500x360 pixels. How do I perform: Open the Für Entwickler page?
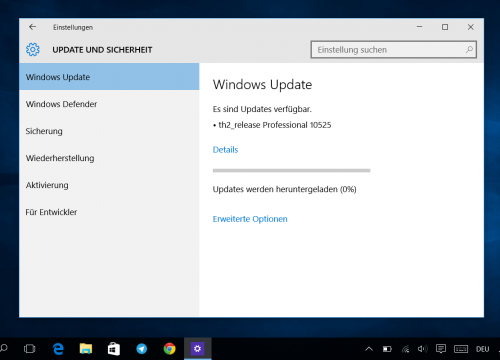109,212
